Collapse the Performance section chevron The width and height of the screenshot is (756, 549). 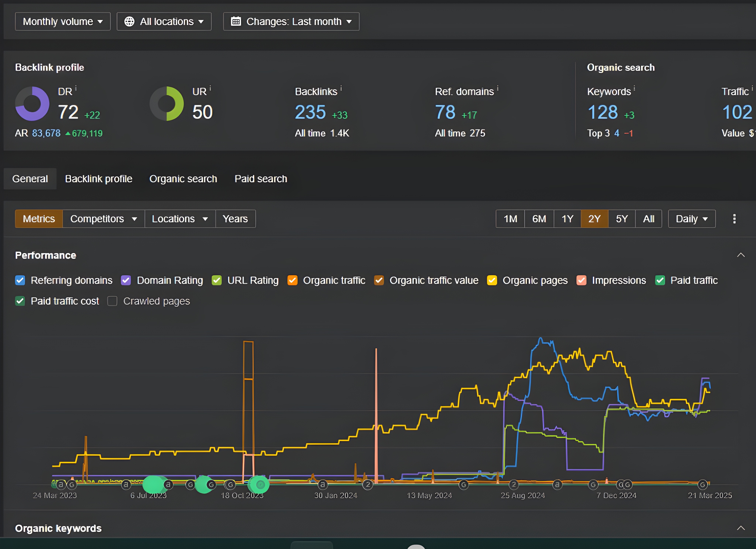741,255
